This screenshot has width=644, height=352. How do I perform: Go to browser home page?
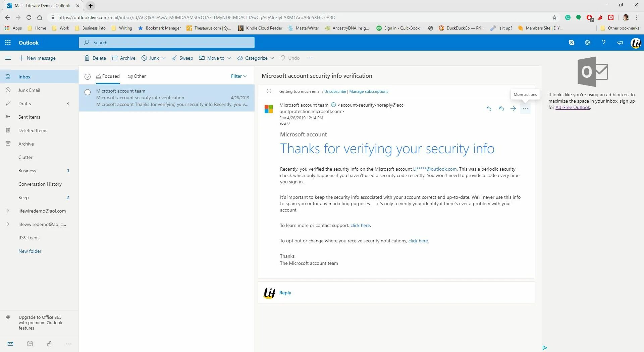(40, 17)
